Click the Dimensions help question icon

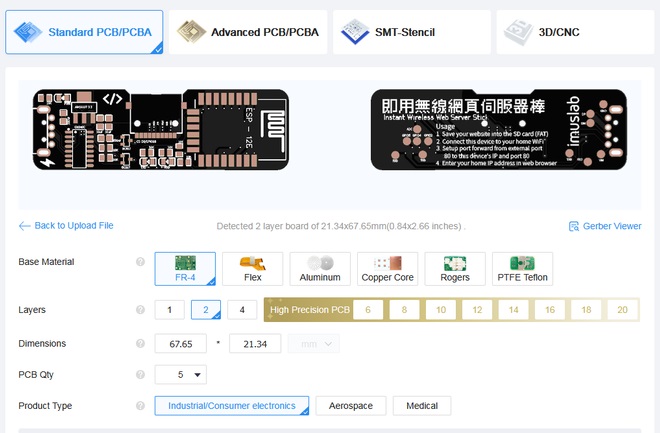[x=140, y=344]
